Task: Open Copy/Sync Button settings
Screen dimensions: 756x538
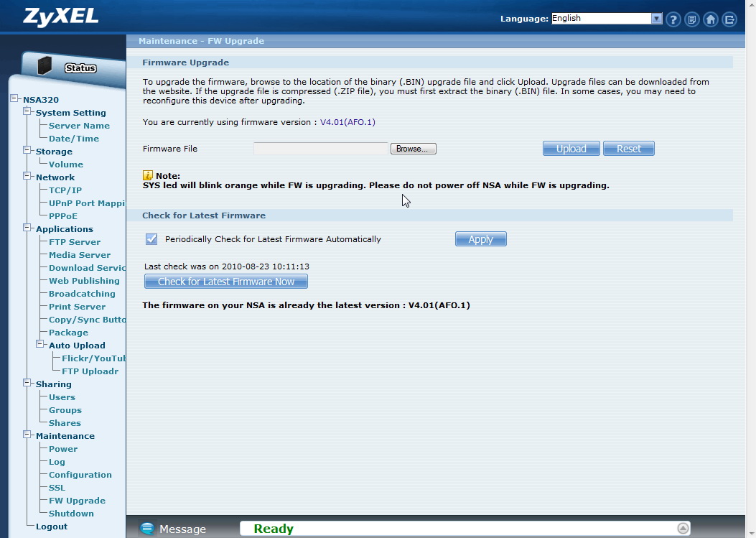Action: (87, 320)
